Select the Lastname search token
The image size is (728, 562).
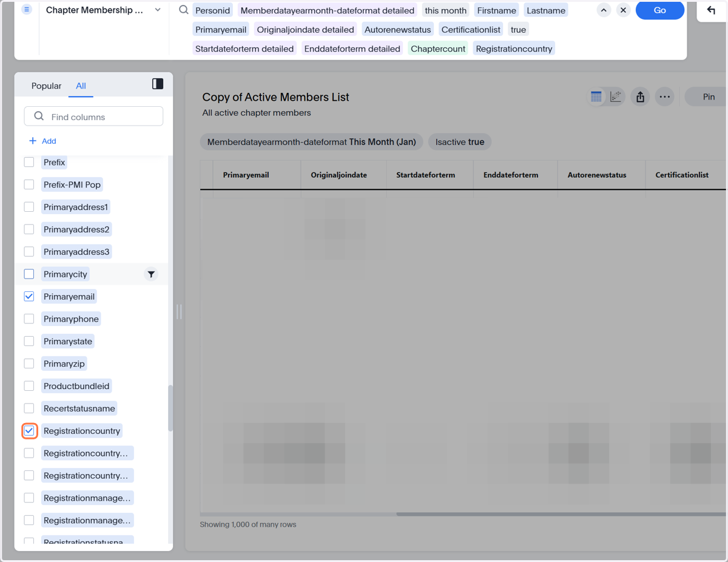(546, 10)
